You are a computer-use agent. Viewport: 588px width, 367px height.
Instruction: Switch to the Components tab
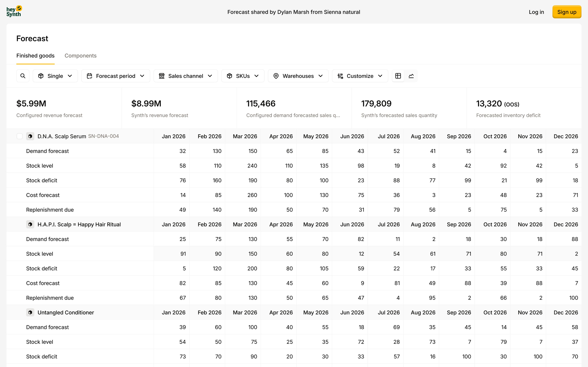(x=80, y=56)
